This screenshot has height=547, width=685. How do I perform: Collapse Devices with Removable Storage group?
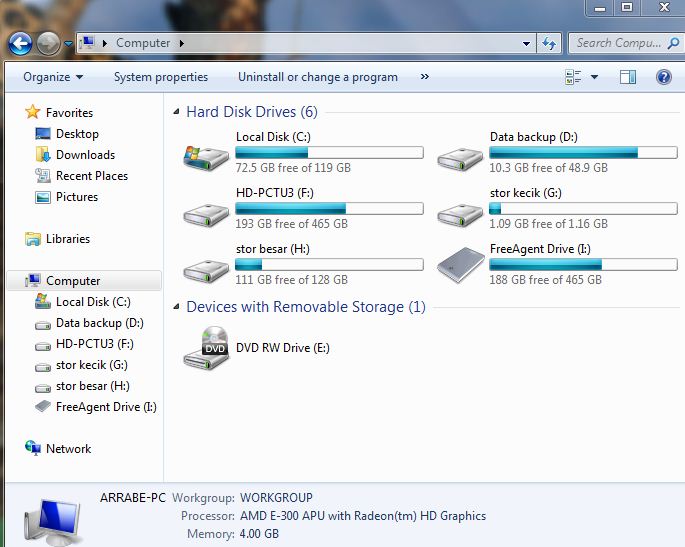(x=176, y=307)
